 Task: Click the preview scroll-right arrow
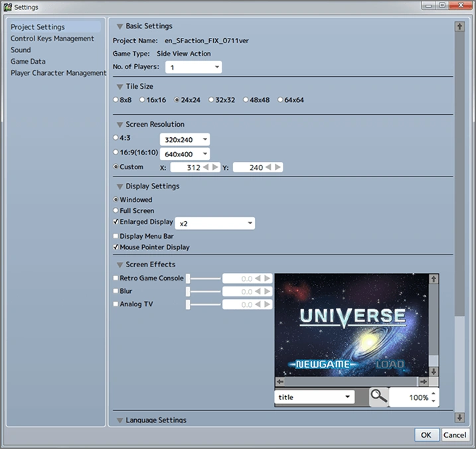point(423,382)
